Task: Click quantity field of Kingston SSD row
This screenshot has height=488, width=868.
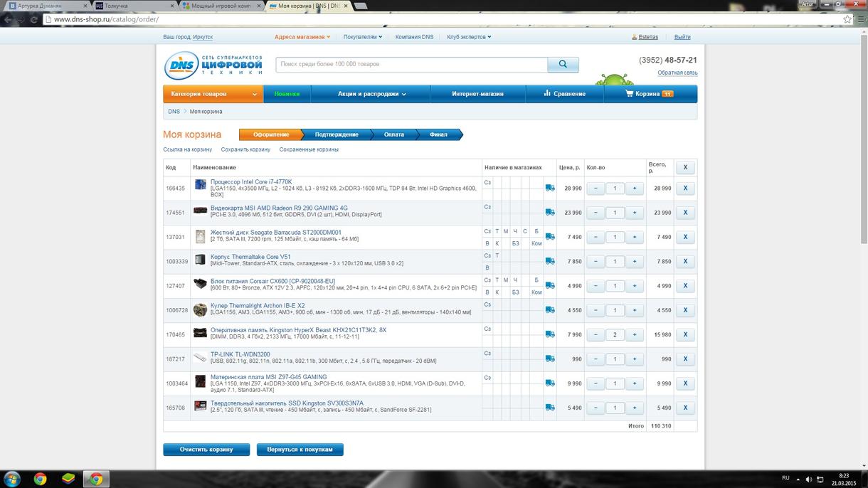Action: (615, 408)
